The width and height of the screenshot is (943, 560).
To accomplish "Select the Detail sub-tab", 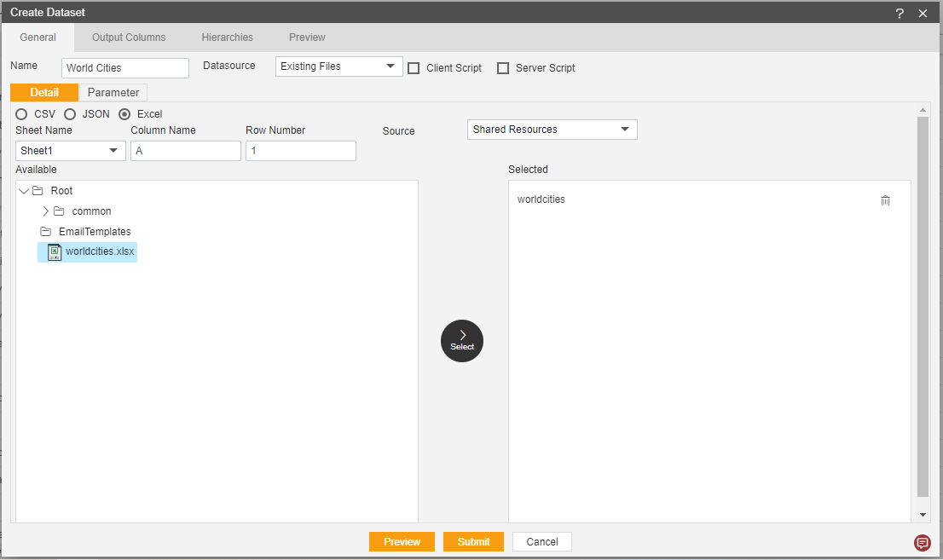I will coord(44,92).
